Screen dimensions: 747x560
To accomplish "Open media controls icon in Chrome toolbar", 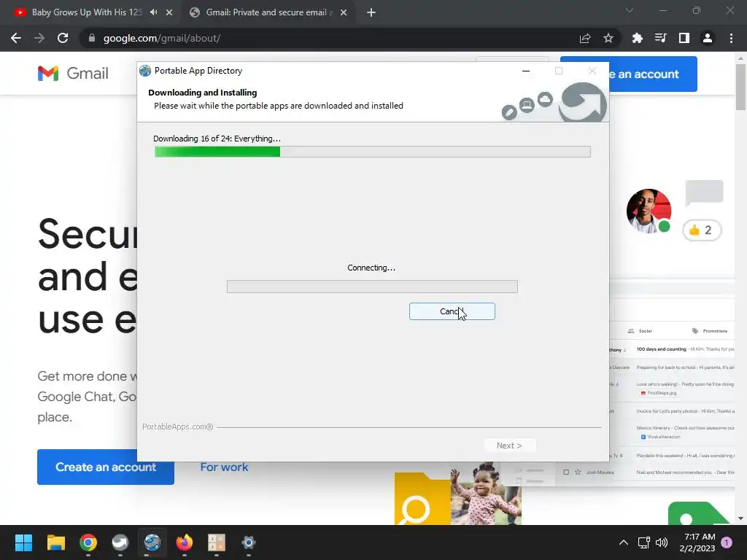I will pos(660,38).
